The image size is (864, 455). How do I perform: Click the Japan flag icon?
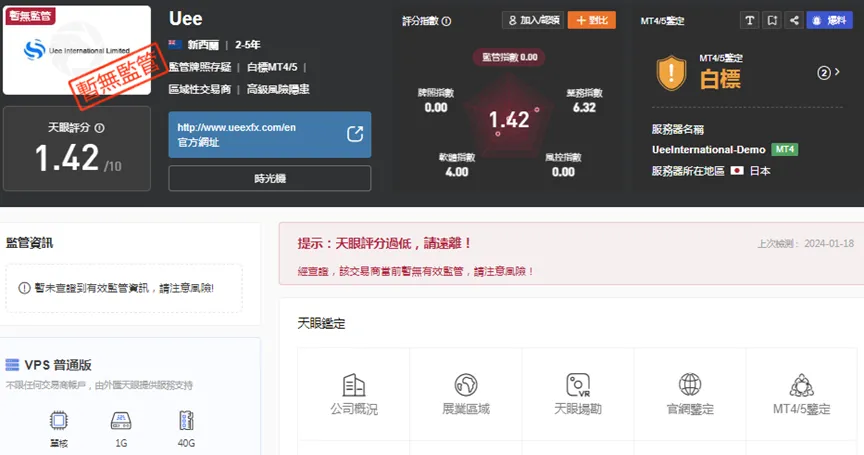click(737, 171)
